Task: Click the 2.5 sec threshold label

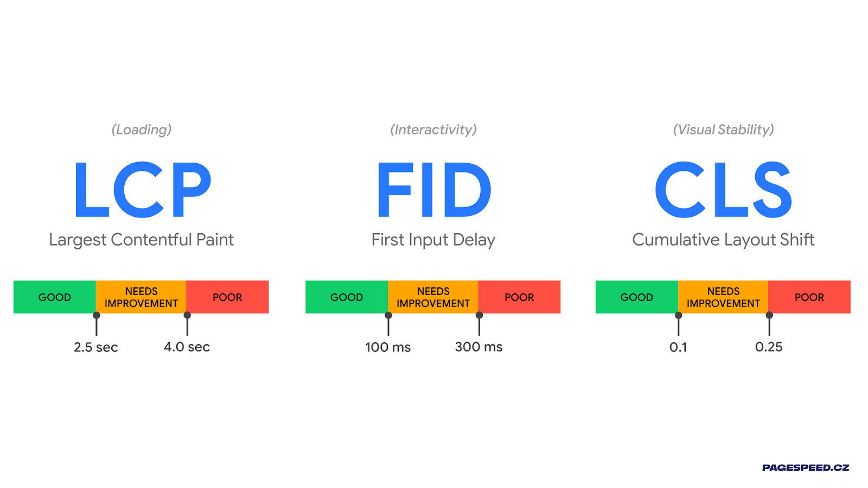Action: point(96,347)
